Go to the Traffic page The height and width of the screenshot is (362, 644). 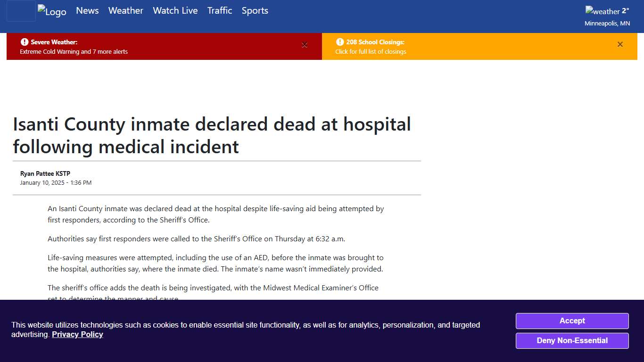[220, 10]
